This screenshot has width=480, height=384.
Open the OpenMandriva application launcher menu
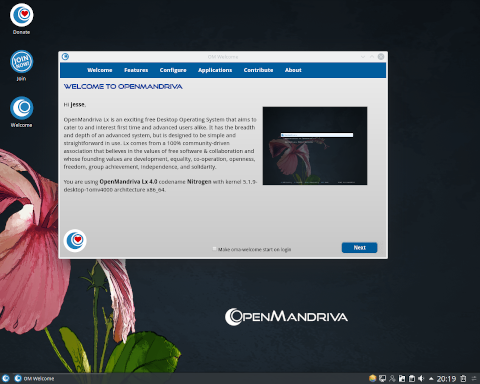tap(6, 378)
